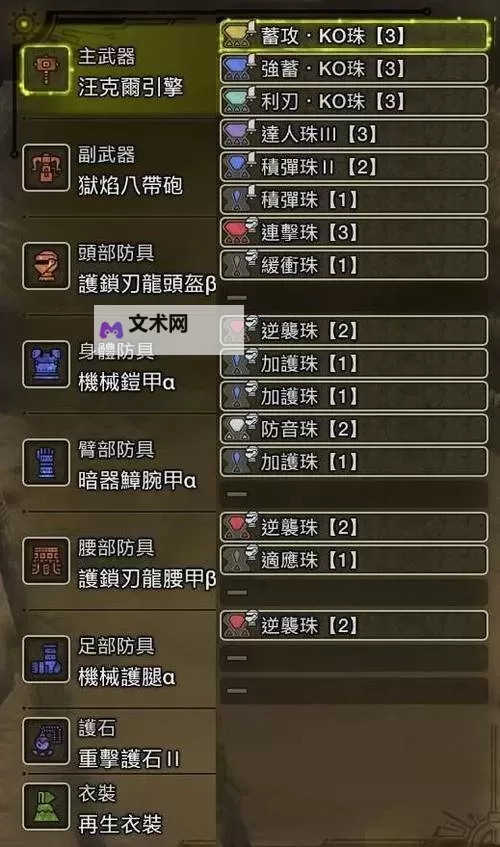Click the 達人珠III【3】 decoration row

(354, 134)
